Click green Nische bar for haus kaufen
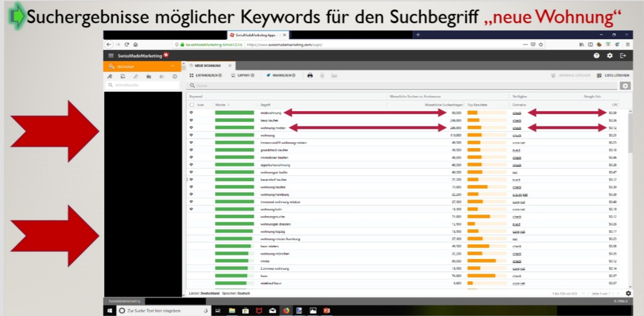This screenshot has width=644, height=316. (x=235, y=120)
